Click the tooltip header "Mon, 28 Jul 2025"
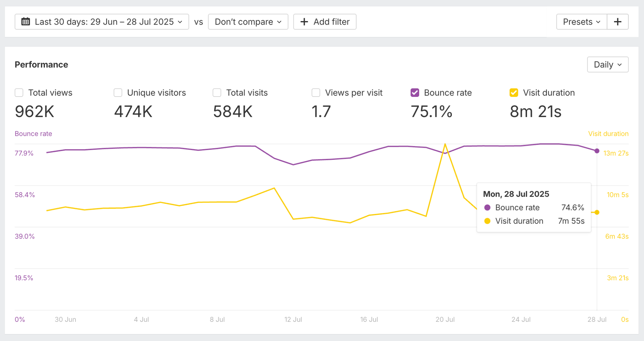This screenshot has width=644, height=341. tap(516, 194)
